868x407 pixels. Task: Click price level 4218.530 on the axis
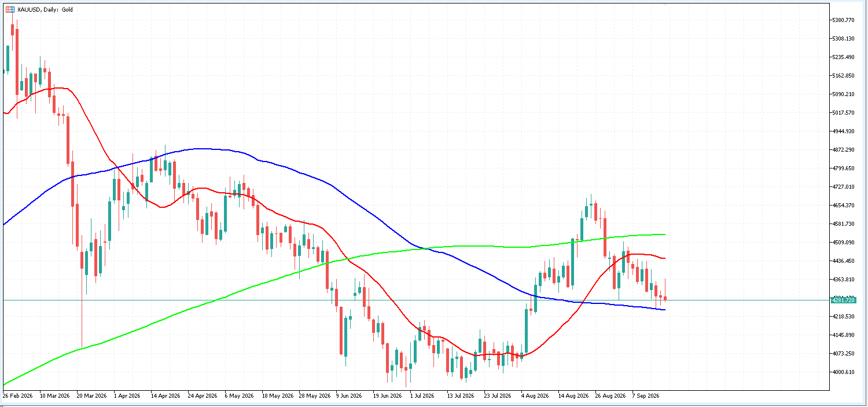click(x=843, y=317)
